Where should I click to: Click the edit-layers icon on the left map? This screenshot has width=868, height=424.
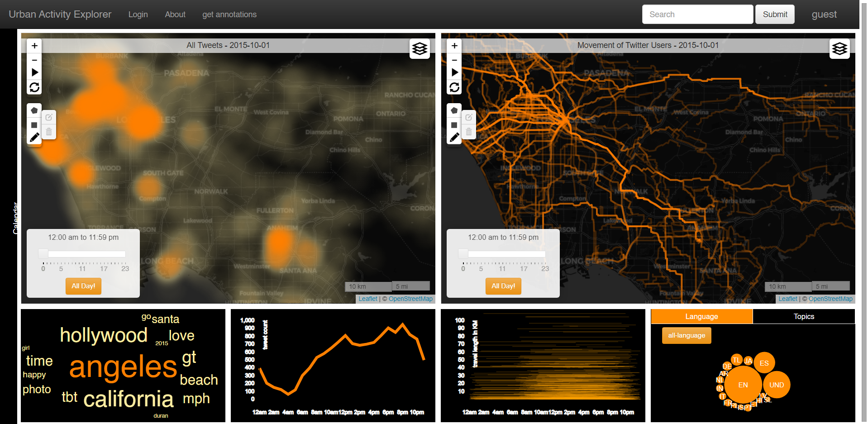coord(48,117)
